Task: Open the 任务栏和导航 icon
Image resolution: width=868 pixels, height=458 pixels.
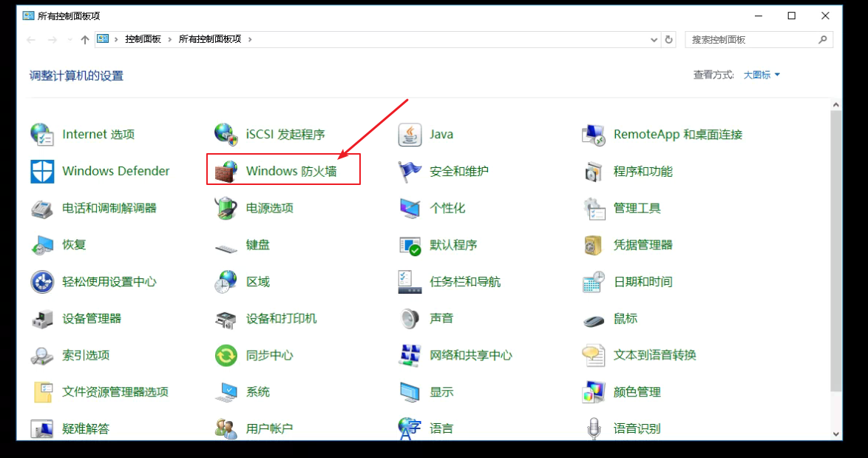Action: 410,282
